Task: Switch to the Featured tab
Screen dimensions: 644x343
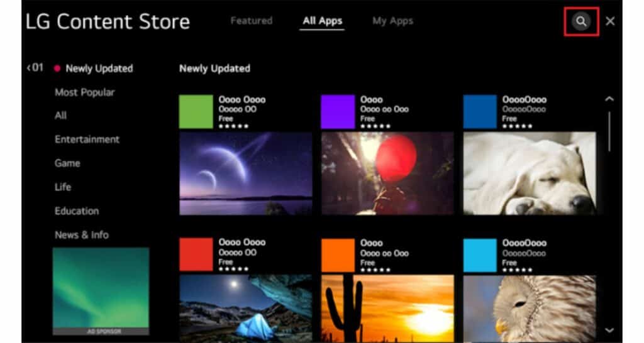Action: [251, 21]
